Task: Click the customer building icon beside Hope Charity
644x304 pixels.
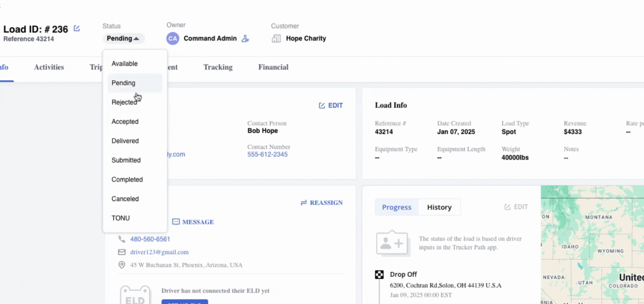Action: [276, 38]
